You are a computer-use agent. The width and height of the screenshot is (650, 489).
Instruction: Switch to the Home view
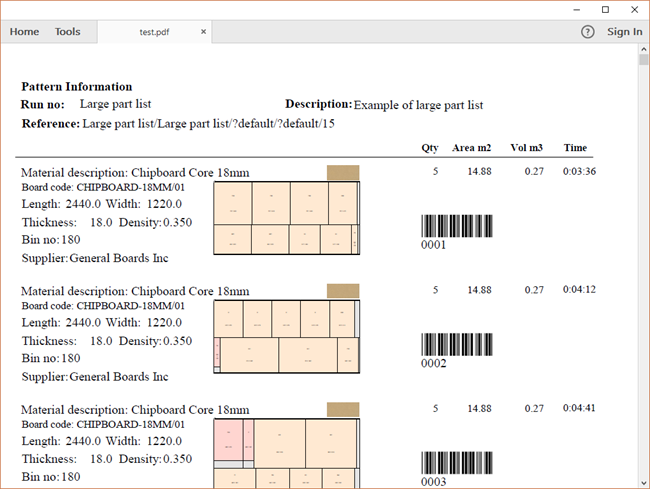pyautogui.click(x=24, y=32)
